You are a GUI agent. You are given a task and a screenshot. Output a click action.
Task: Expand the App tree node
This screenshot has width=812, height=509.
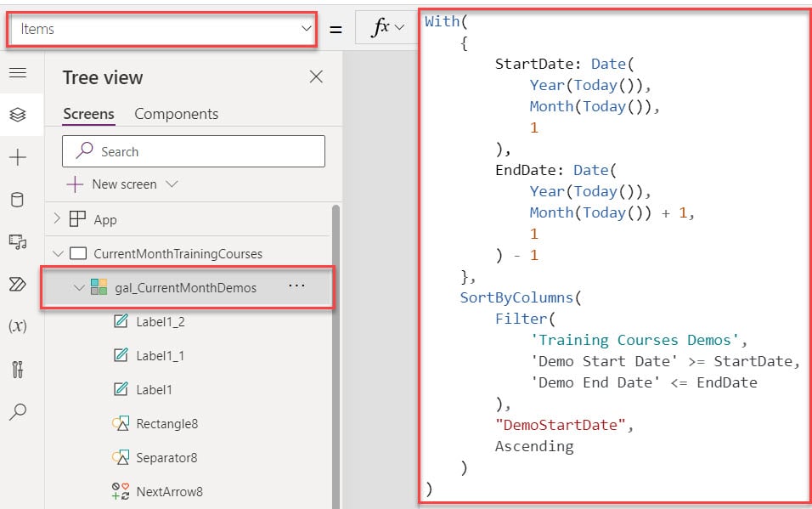coord(57,219)
